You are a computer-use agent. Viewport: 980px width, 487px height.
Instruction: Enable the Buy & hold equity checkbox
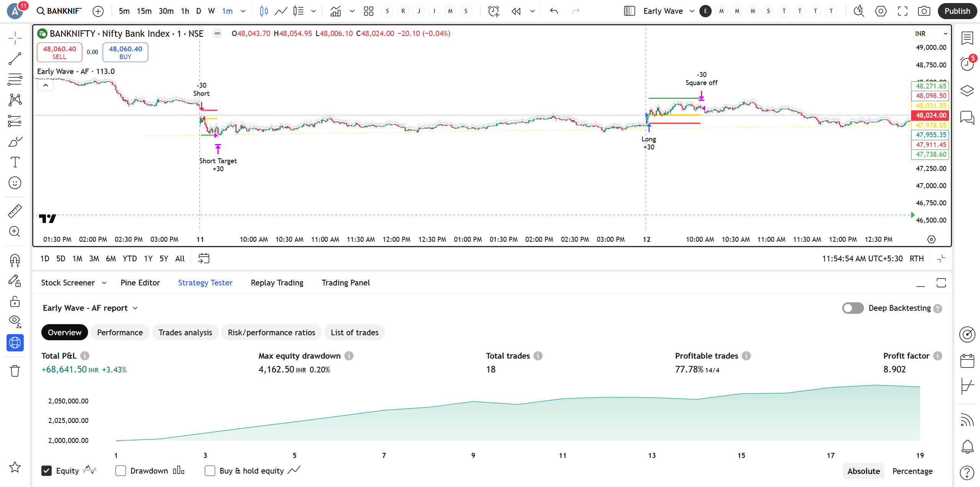210,471
